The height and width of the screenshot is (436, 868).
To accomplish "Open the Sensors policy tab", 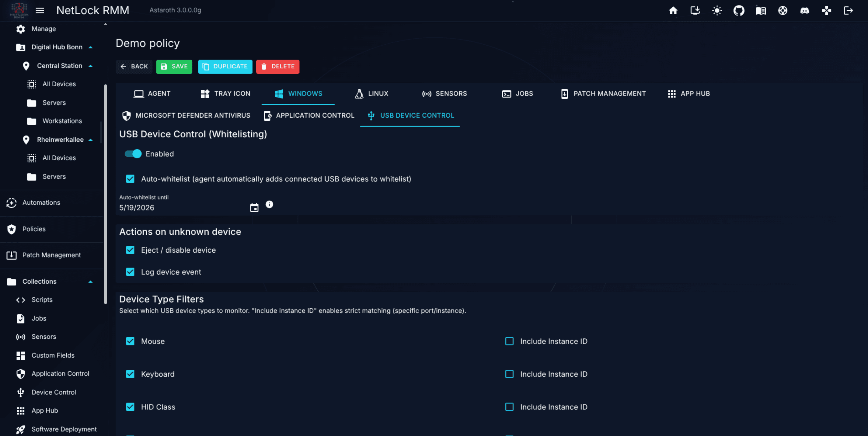I will (x=444, y=94).
